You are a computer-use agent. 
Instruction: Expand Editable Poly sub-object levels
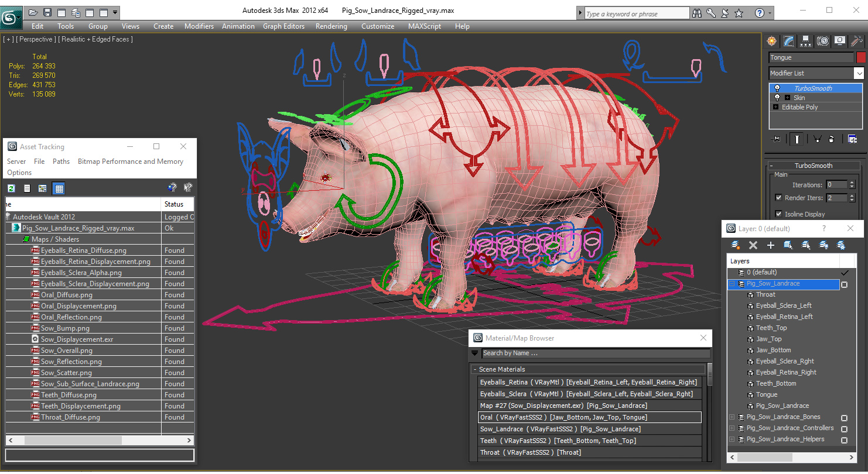point(776,107)
